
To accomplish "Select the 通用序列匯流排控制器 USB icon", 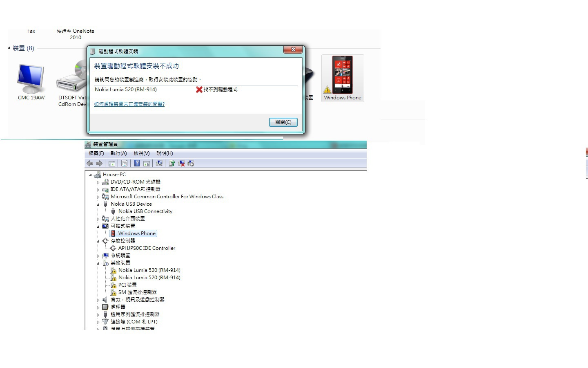I will tap(105, 314).
